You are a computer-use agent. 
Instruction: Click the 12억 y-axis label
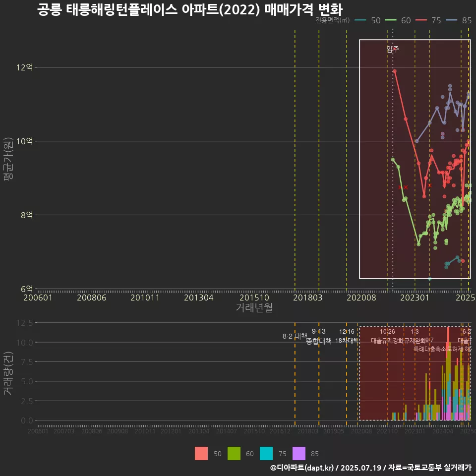click(x=25, y=67)
